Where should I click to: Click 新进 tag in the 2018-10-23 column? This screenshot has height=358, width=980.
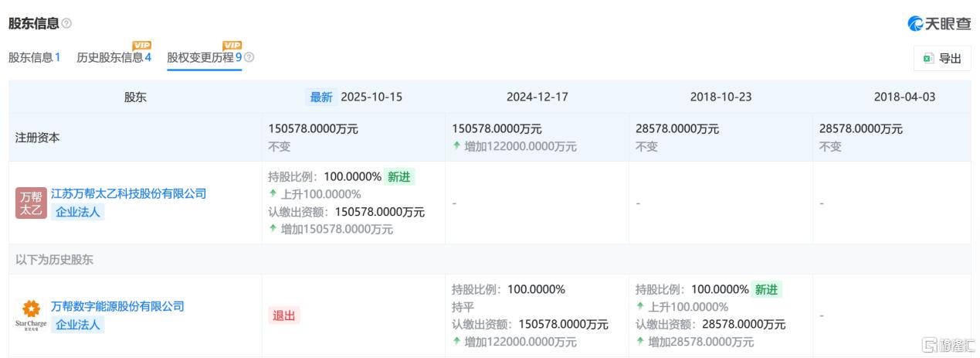[767, 289]
